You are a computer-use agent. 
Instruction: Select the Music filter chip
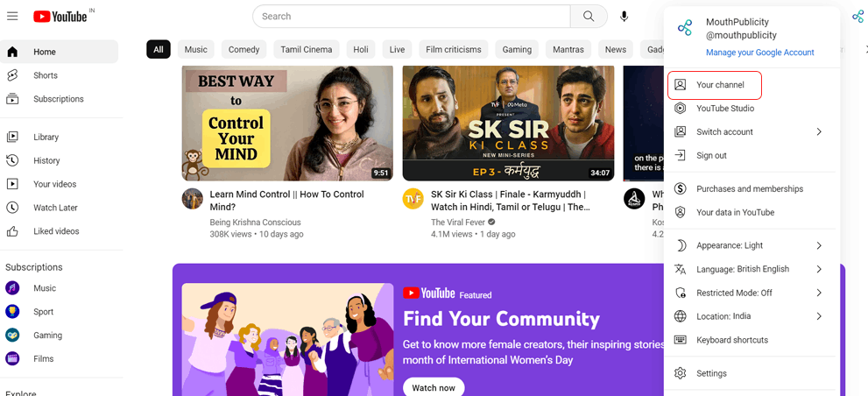click(x=196, y=49)
